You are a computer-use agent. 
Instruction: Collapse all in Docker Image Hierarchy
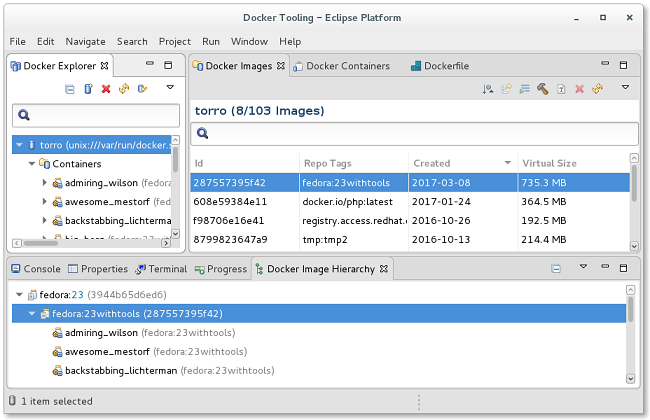(x=556, y=269)
